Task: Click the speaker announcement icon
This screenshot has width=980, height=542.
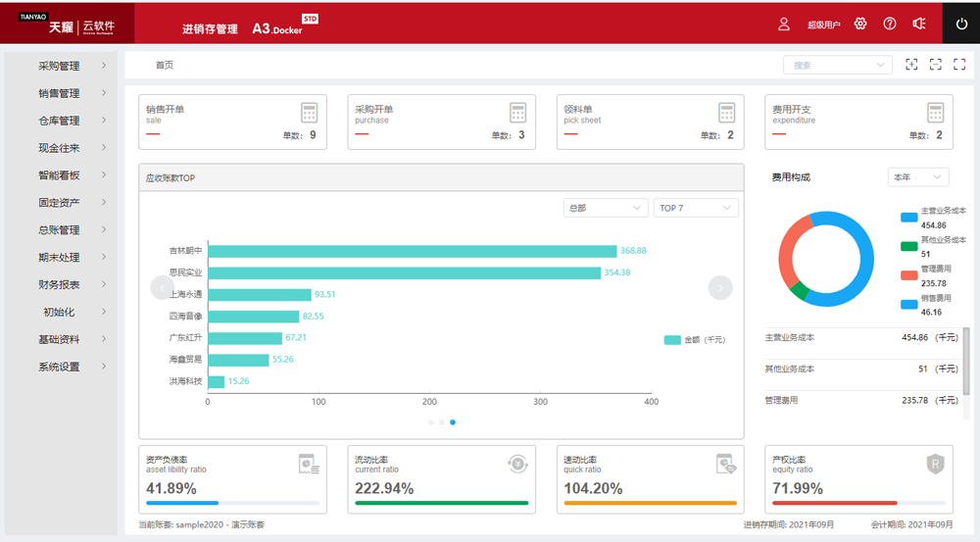Action: [x=919, y=24]
